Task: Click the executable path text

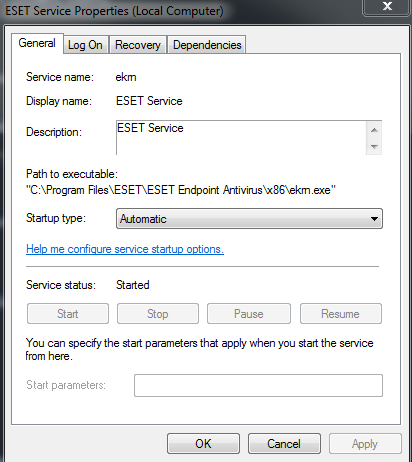Action: [x=181, y=190]
